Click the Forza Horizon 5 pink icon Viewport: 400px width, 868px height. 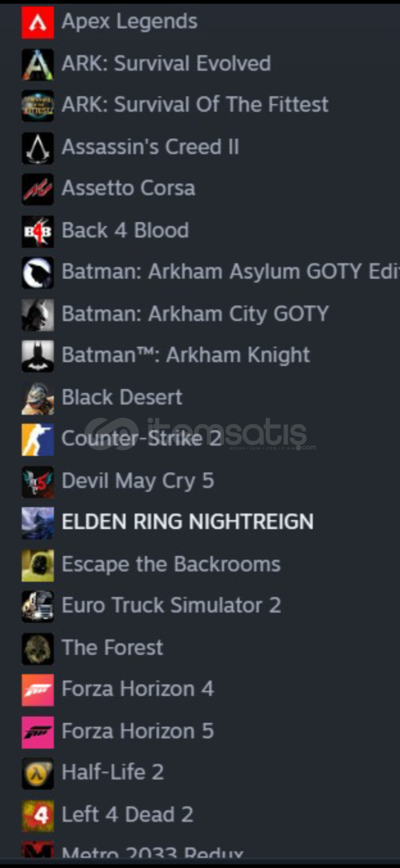click(38, 732)
